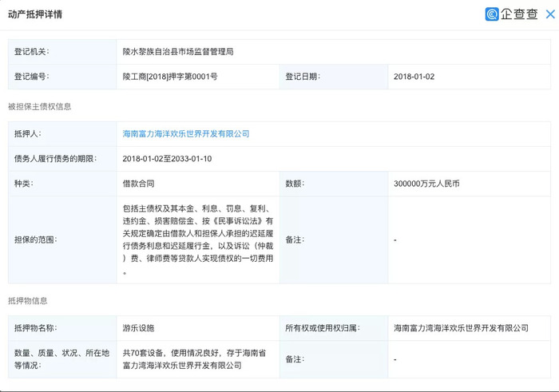The width and height of the screenshot is (559, 392).
Task: Click the 备注 label in collateral section
Action: click(x=295, y=358)
